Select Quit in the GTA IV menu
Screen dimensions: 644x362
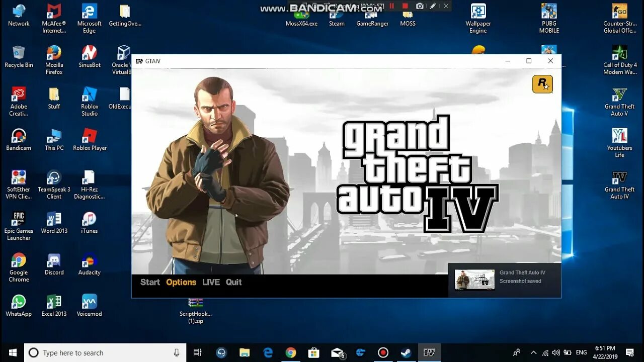(x=233, y=282)
